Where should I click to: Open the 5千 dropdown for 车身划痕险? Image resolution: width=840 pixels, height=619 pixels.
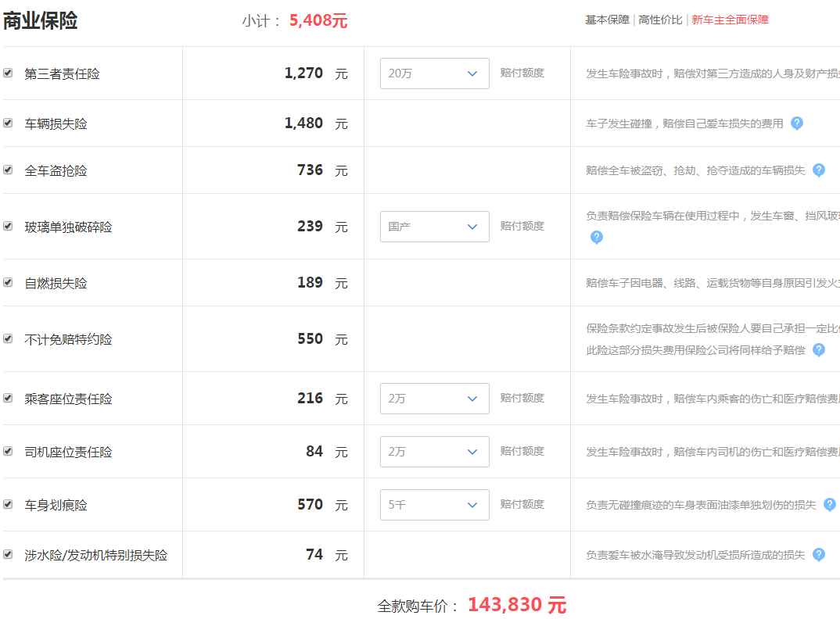coord(434,505)
